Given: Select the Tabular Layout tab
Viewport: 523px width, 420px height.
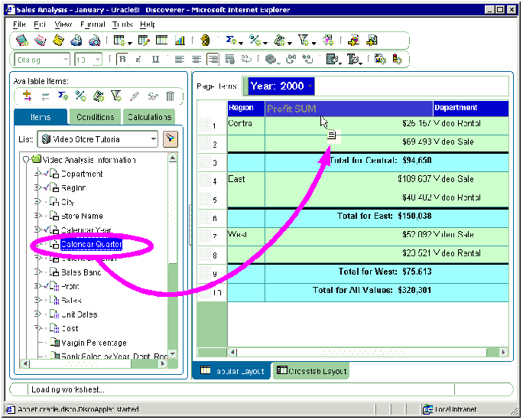Looking at the screenshot, I should [x=232, y=371].
